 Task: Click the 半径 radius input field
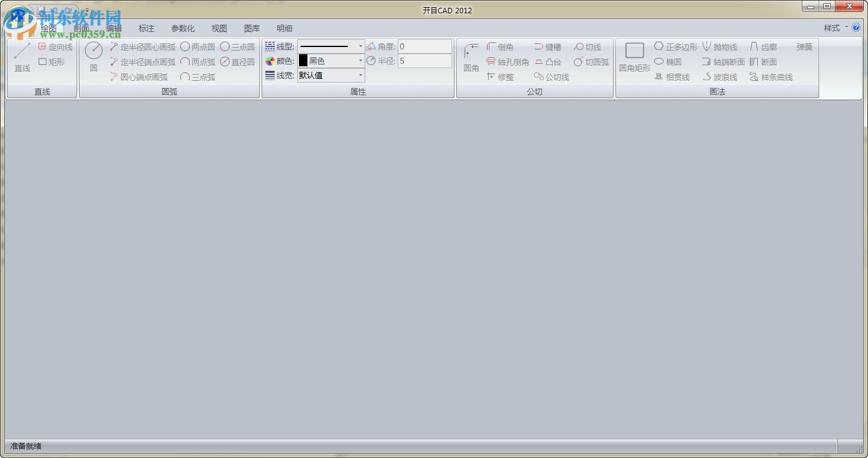(x=424, y=61)
